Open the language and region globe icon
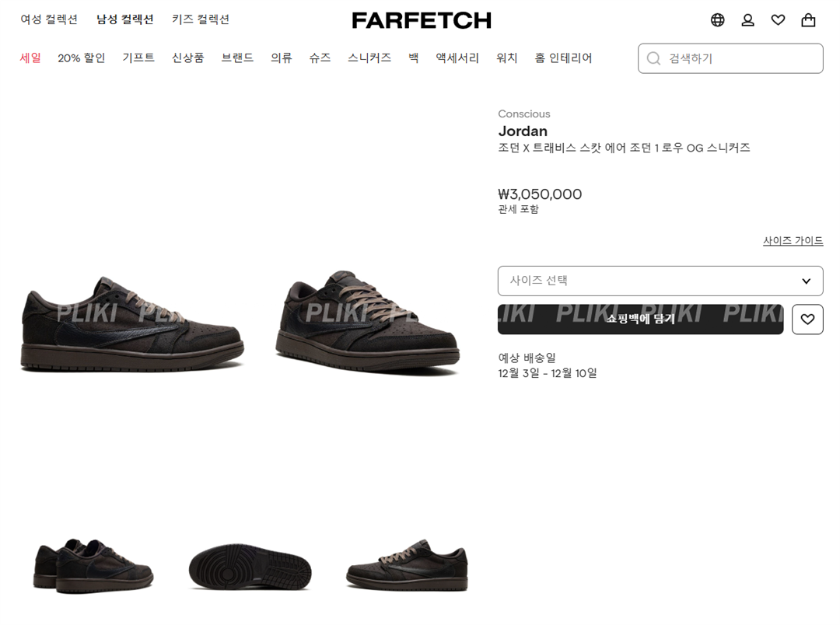Image resolution: width=840 pixels, height=625 pixels. point(717,20)
